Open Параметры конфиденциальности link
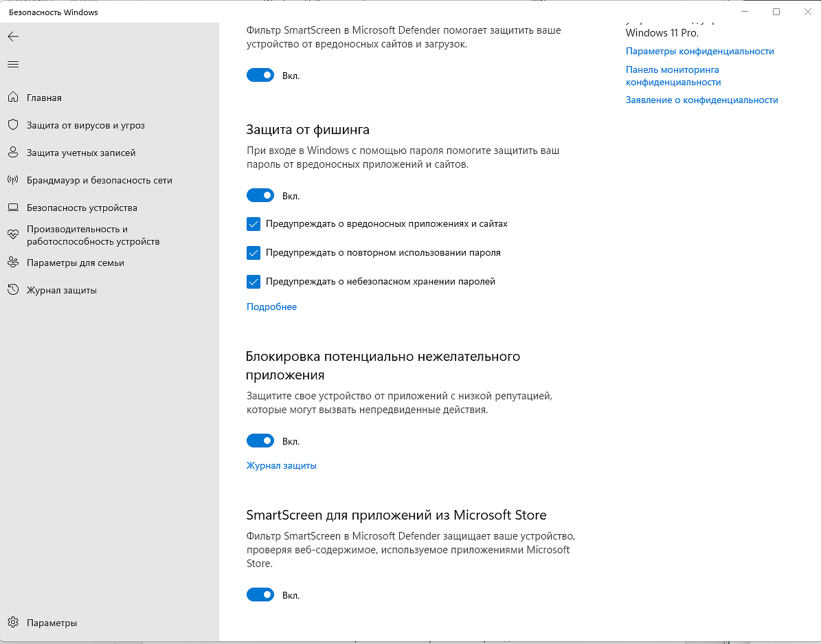The height and width of the screenshot is (644, 821). pos(699,52)
